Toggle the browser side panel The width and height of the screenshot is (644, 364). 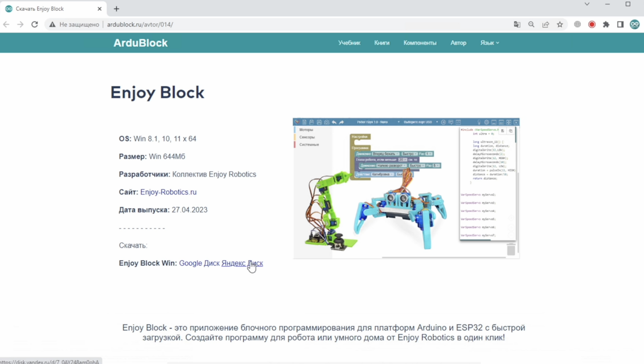(620, 24)
